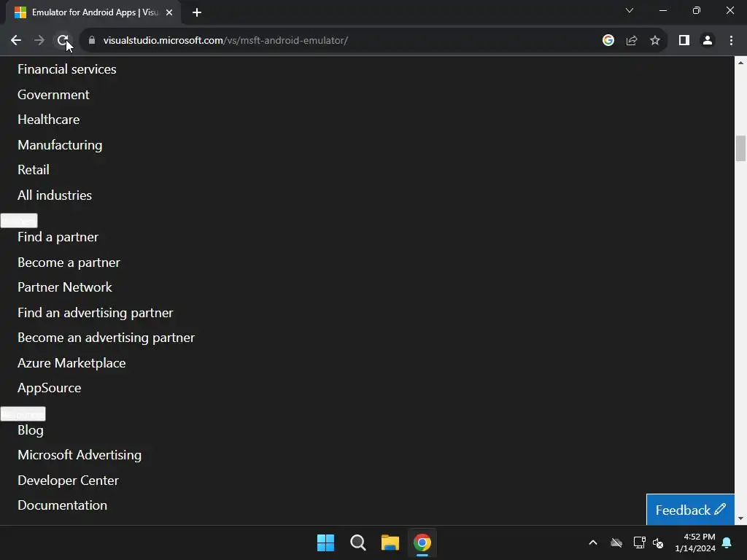
Task: Go to Partner Network
Action: click(65, 287)
